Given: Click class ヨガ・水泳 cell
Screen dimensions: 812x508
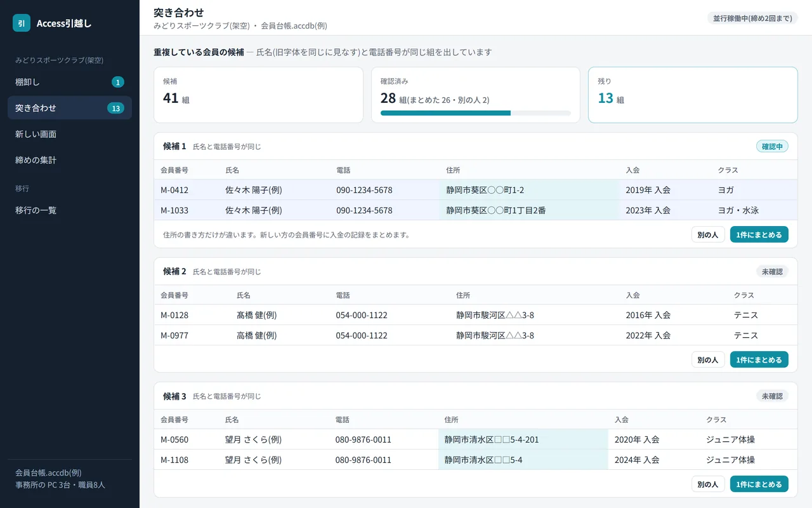Looking at the screenshot, I should click(x=738, y=210).
